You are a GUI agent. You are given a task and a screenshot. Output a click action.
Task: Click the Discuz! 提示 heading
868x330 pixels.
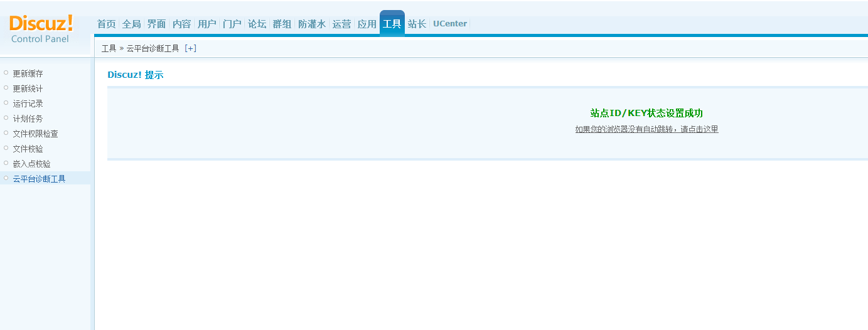tap(135, 75)
